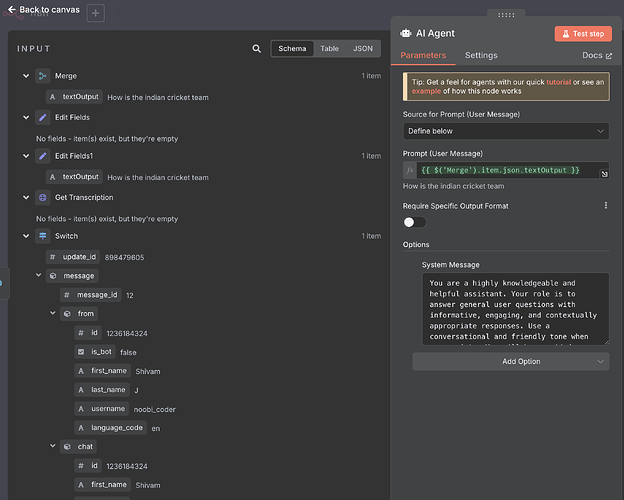624x500 pixels.
Task: Open Require Specific Output Format options menu
Action: coord(606,205)
